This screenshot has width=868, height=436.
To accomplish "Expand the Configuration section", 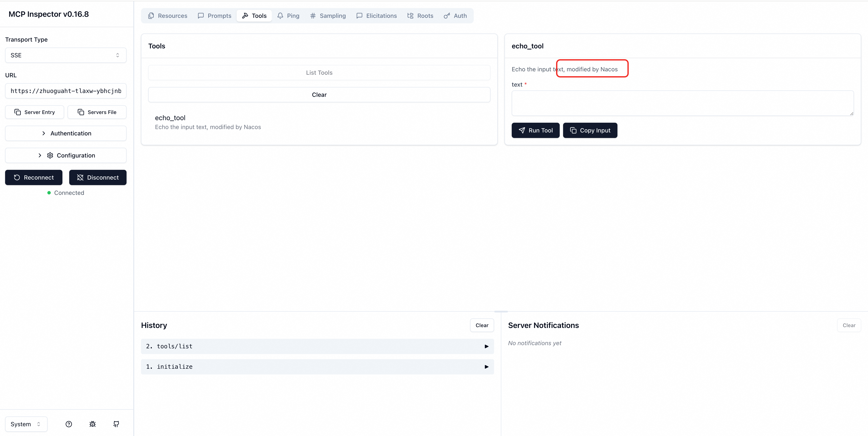I will tap(66, 155).
